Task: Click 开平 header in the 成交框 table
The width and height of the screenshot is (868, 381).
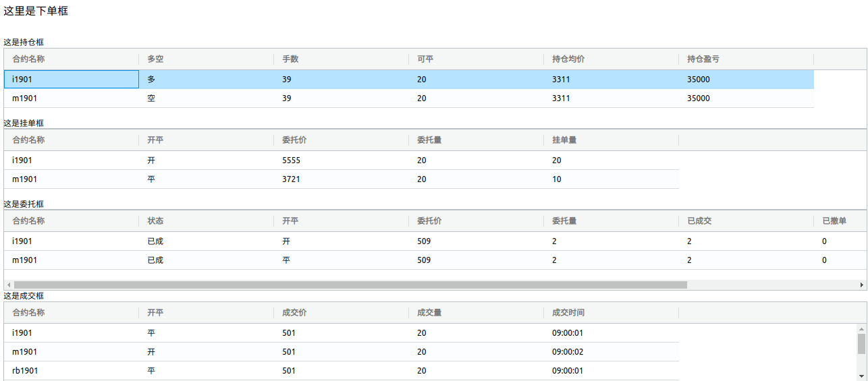Action: point(207,313)
